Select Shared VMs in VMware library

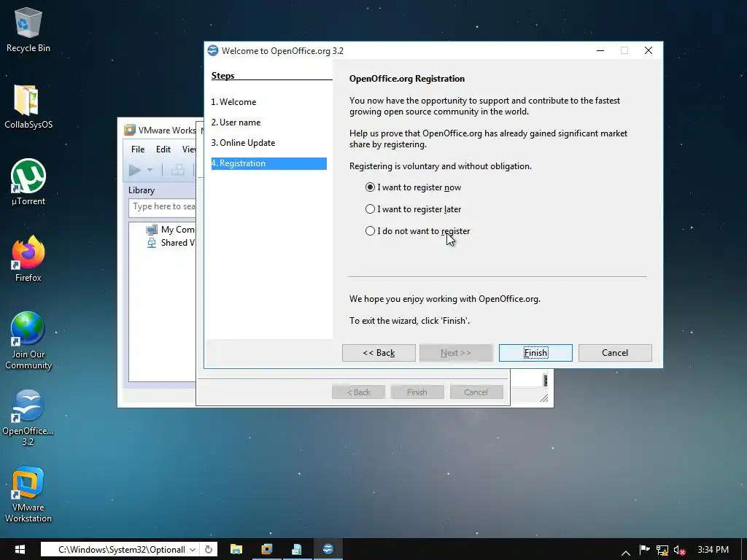click(171, 243)
